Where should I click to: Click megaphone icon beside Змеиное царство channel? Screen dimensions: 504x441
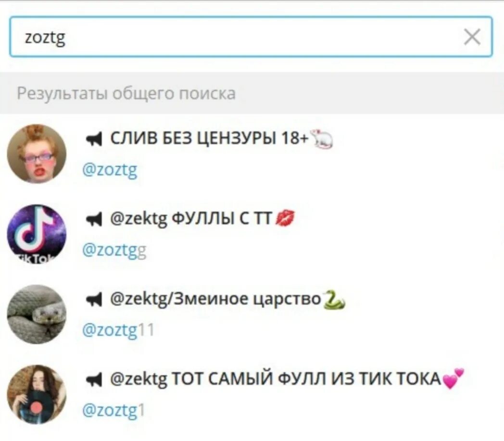[x=94, y=299]
